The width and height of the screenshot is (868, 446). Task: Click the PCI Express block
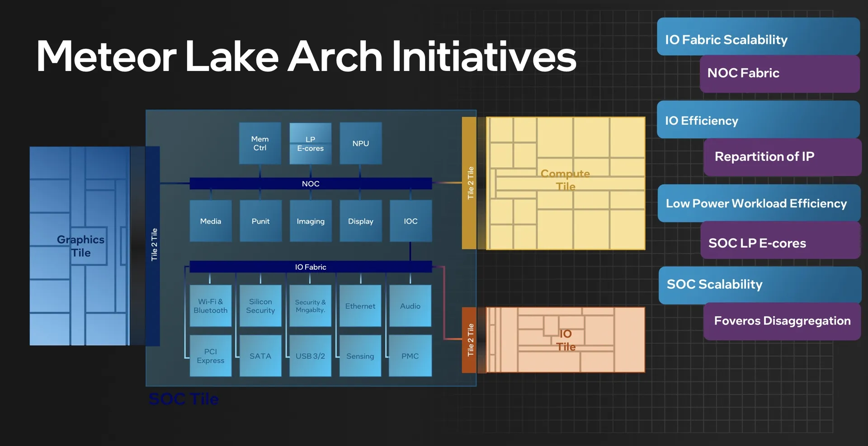[211, 356]
